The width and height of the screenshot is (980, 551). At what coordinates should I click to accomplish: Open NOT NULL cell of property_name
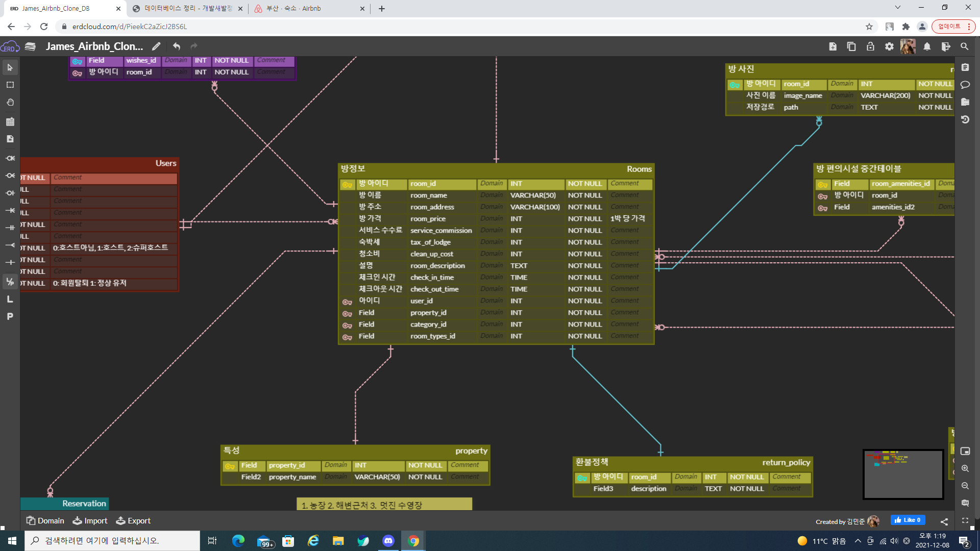[x=425, y=477]
